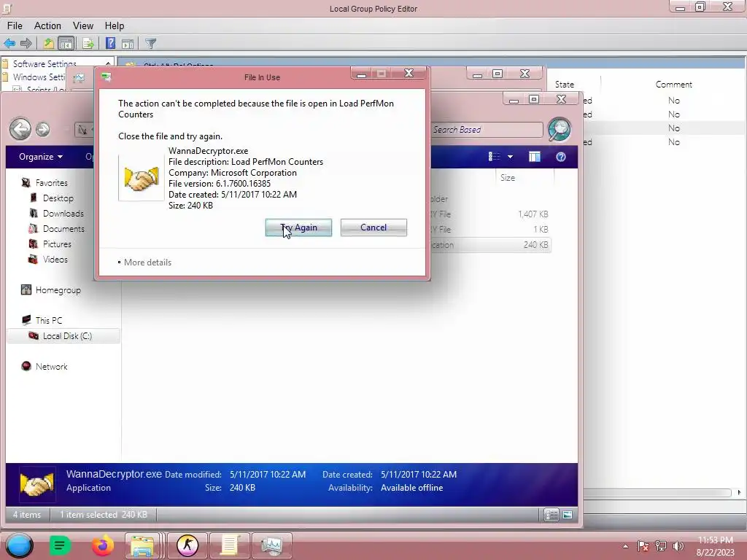This screenshot has width=747, height=560.
Task: Select Desktop in navigation pane
Action: pyautogui.click(x=58, y=198)
